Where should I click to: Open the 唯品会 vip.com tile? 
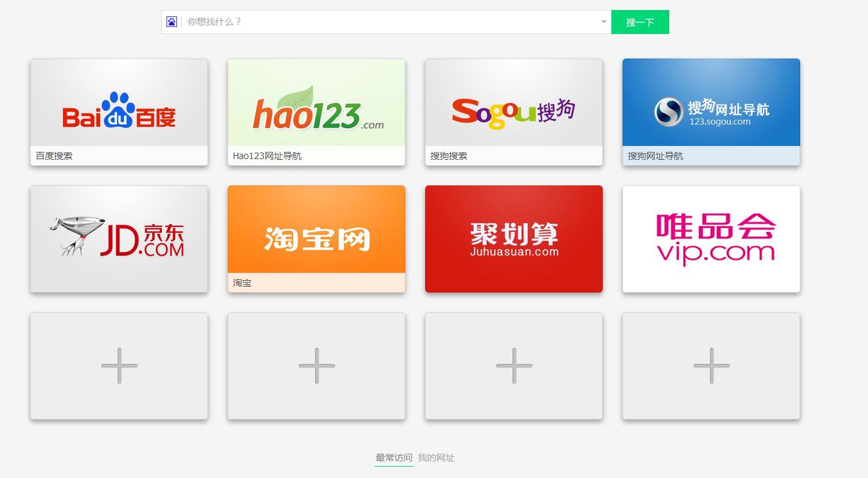pyautogui.click(x=711, y=239)
